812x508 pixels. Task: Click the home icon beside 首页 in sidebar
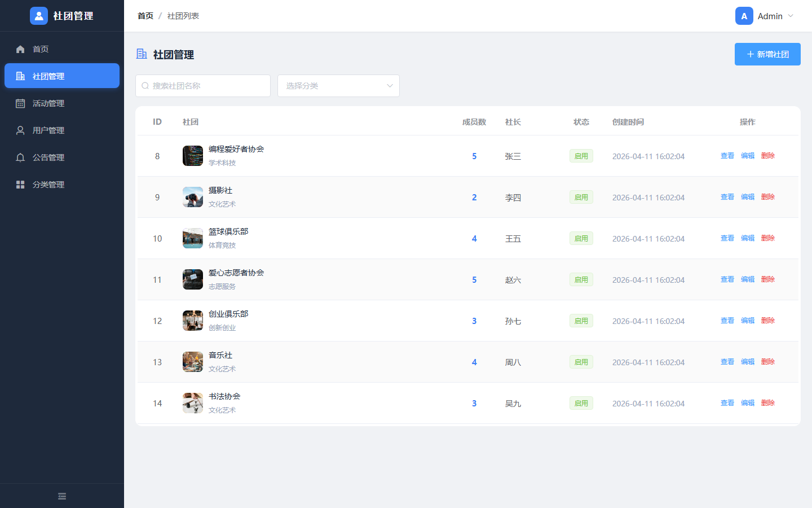click(x=20, y=49)
